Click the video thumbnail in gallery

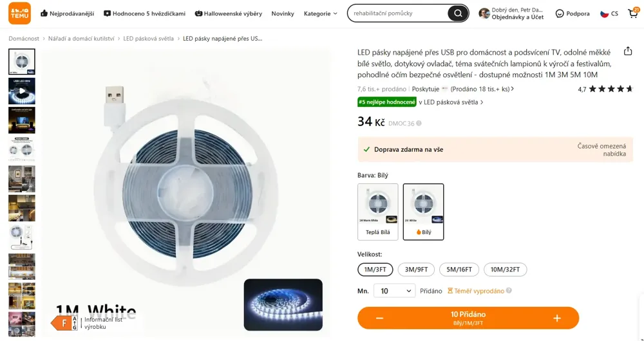pos(22,91)
